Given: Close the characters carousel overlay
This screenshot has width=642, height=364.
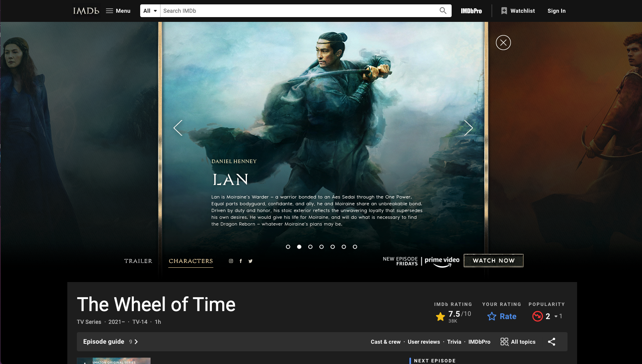Looking at the screenshot, I should coord(503,43).
